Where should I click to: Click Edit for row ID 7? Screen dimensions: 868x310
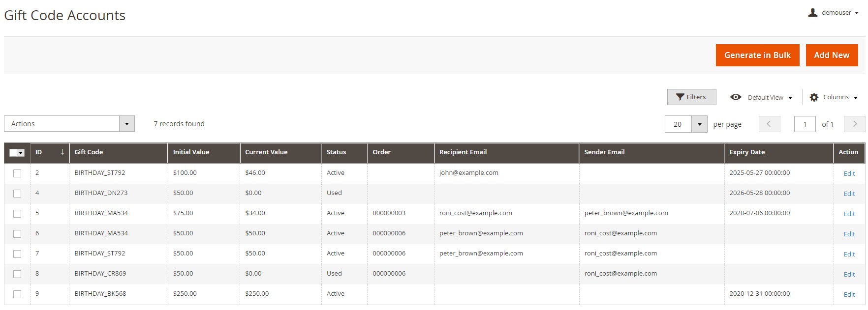(849, 254)
